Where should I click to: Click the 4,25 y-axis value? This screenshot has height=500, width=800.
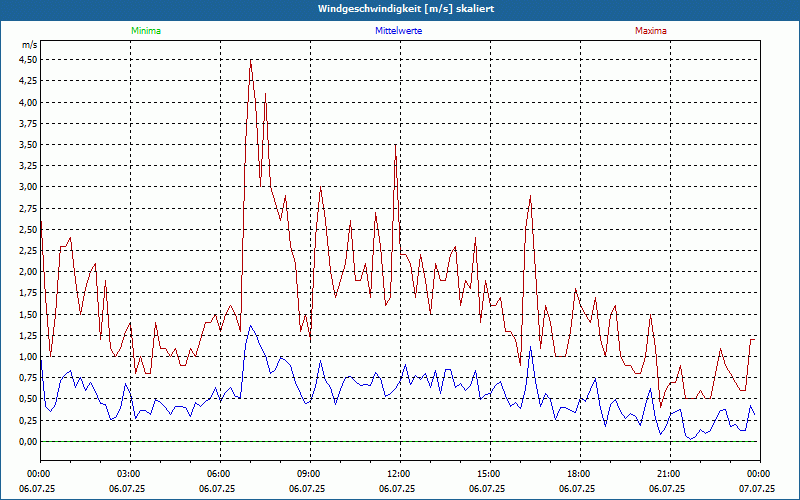click(29, 81)
